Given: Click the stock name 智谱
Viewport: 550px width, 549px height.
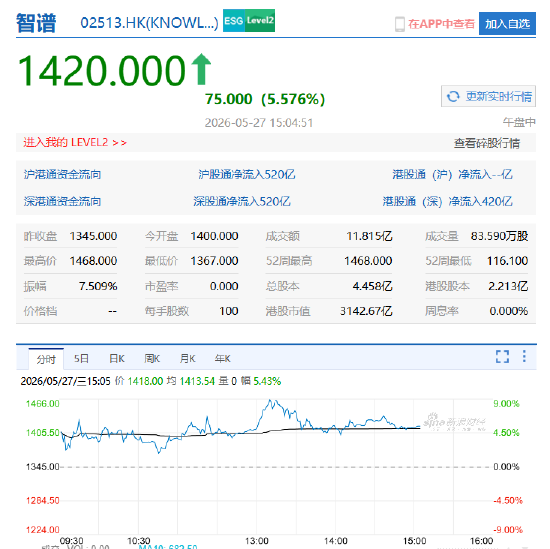Looking at the screenshot, I should (36, 23).
